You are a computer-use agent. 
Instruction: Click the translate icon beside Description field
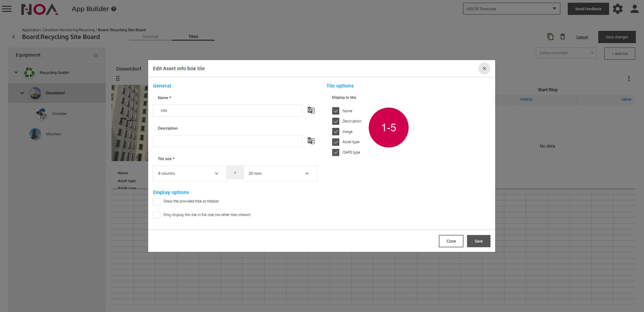(x=311, y=141)
